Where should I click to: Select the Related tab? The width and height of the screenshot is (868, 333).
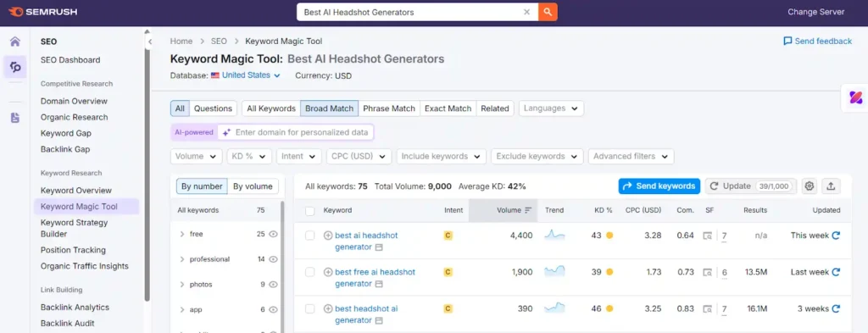[495, 108]
